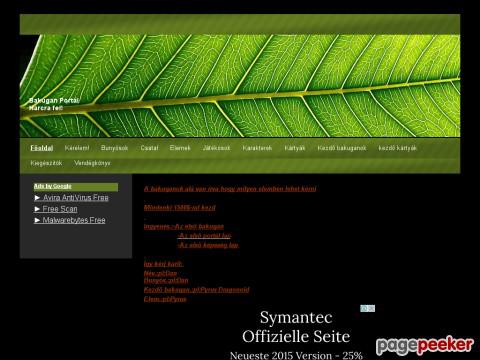
Task: Go to kezdő kártyák page
Action: point(397,148)
